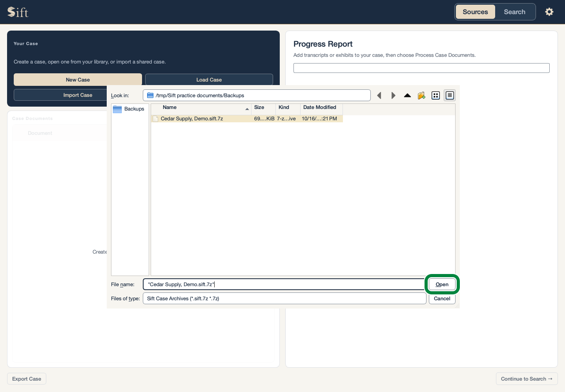Cancel the file dialog
This screenshot has width=565, height=392.
[x=442, y=298]
